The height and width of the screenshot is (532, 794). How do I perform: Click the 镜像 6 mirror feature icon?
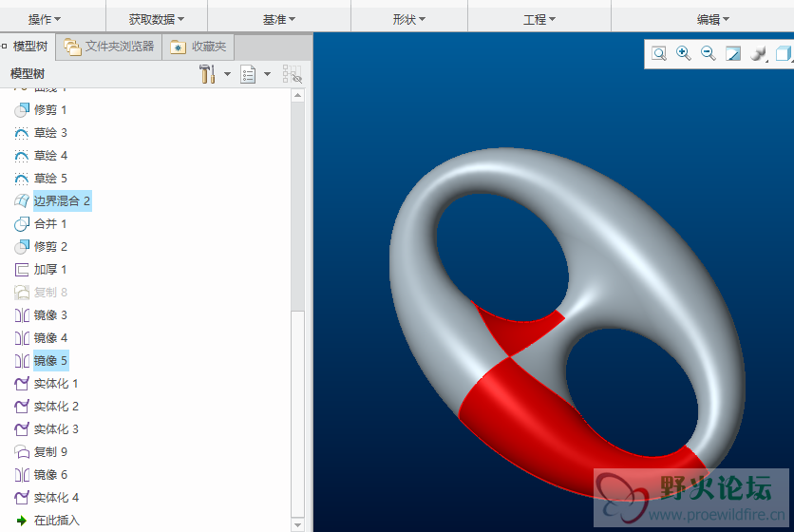pos(22,475)
